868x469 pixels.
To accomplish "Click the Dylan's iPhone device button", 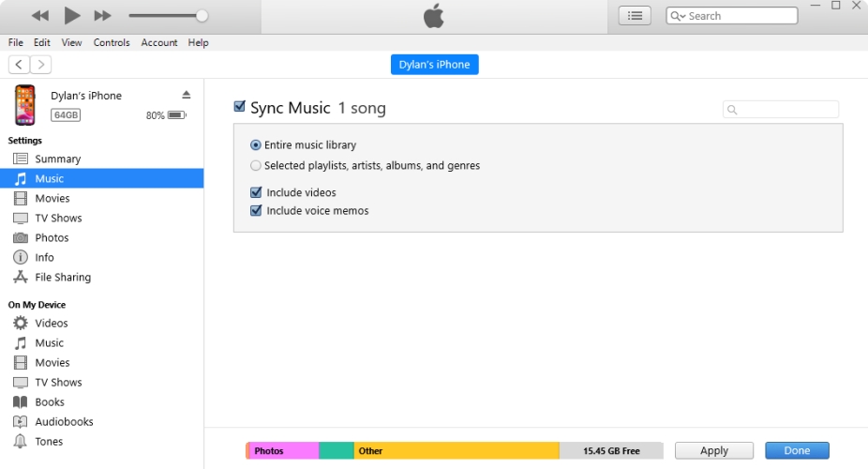I will click(x=435, y=64).
